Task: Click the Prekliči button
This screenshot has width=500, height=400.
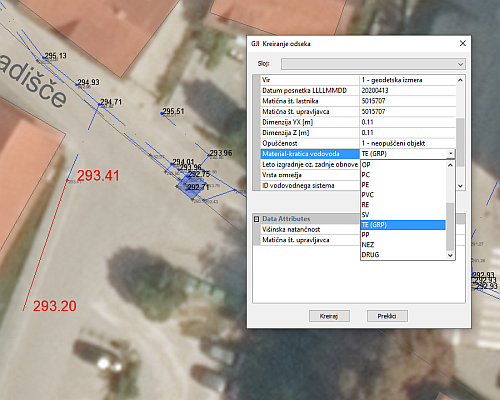Action: tap(387, 316)
